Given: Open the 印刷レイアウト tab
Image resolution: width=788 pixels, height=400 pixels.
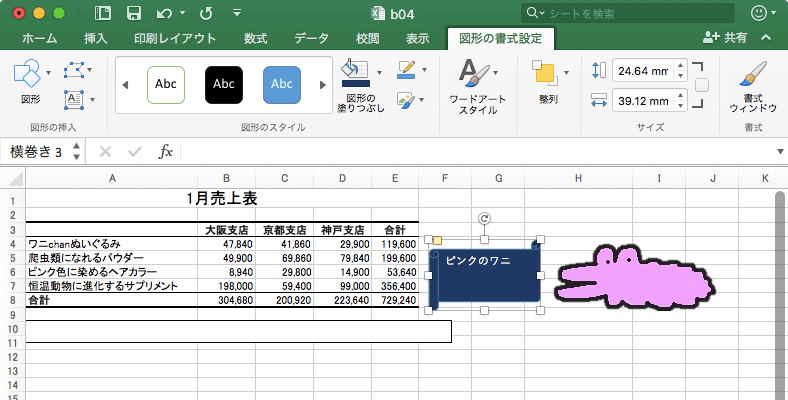Looking at the screenshot, I should click(175, 38).
